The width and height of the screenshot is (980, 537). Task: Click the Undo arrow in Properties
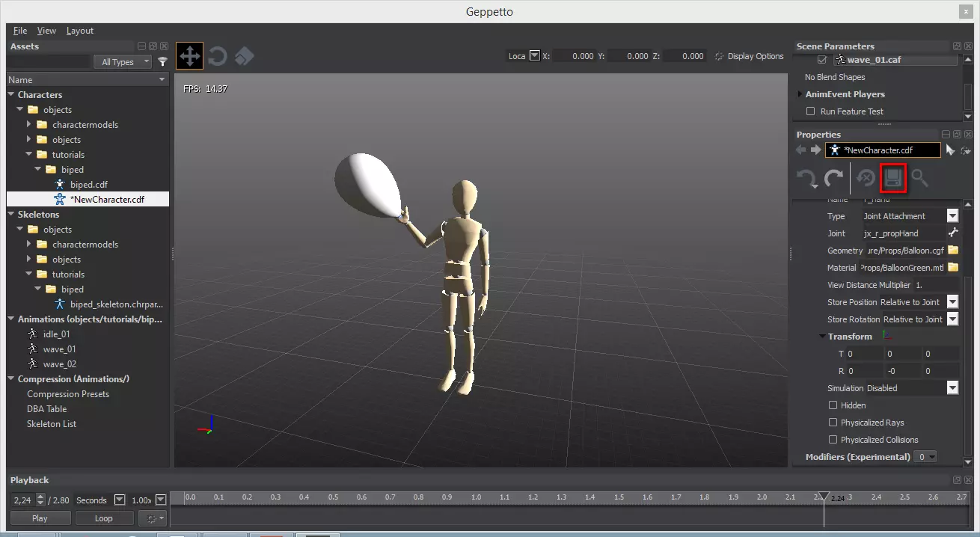806,179
